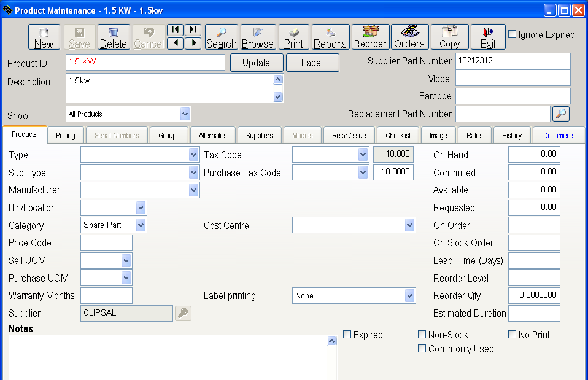
Task: Look up Replacement Part Number magnifier
Action: (x=561, y=114)
